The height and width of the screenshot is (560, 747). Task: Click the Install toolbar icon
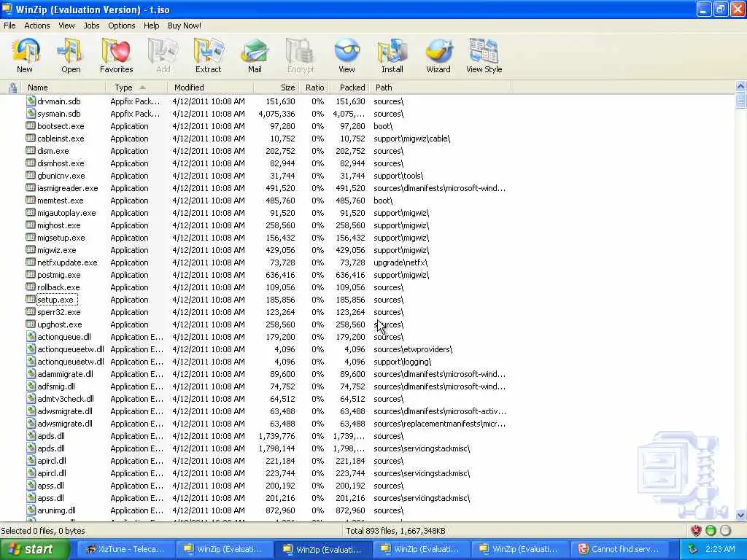coord(392,55)
